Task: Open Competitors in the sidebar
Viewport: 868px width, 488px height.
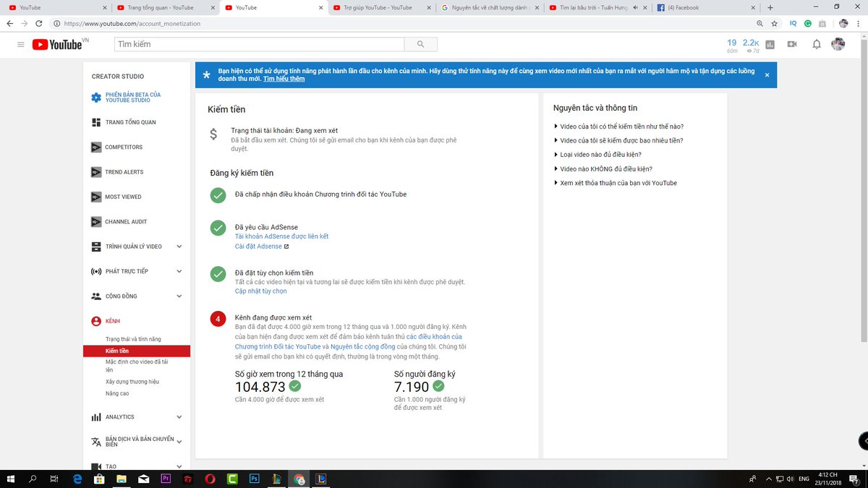Action: point(124,147)
